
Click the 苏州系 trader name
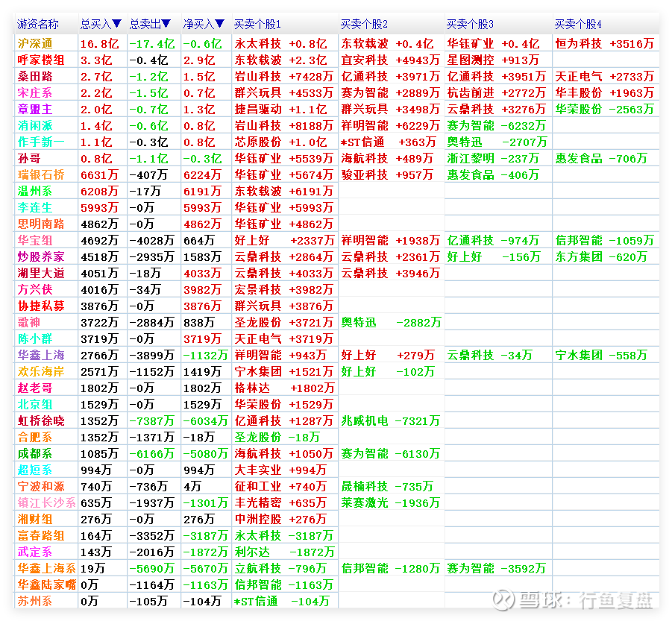point(35,602)
